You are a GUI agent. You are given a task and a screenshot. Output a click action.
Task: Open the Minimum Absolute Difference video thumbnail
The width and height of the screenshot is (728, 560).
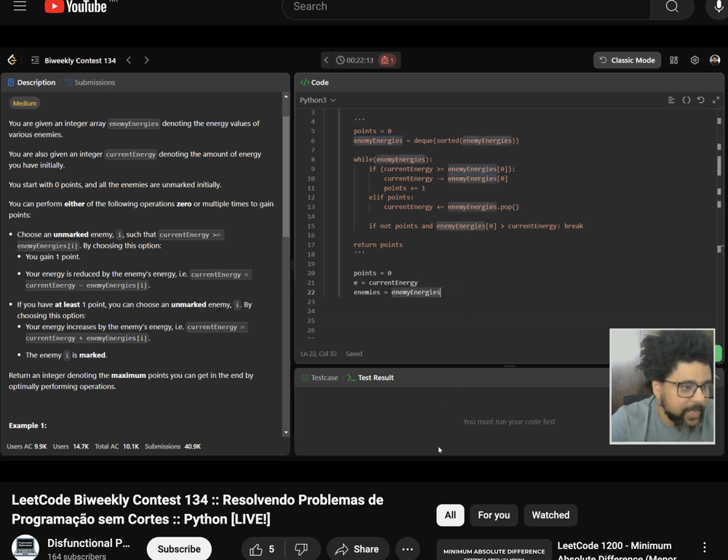pyautogui.click(x=494, y=550)
